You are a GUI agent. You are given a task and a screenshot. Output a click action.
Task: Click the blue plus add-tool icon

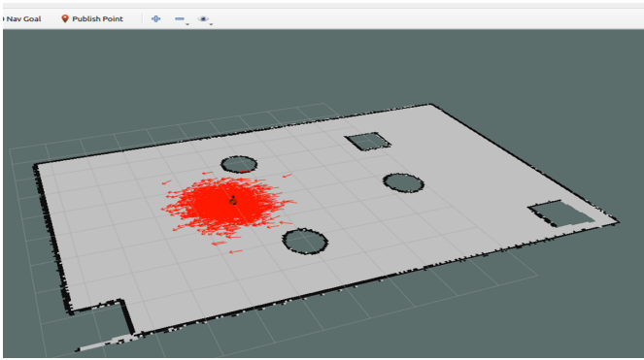coord(155,18)
